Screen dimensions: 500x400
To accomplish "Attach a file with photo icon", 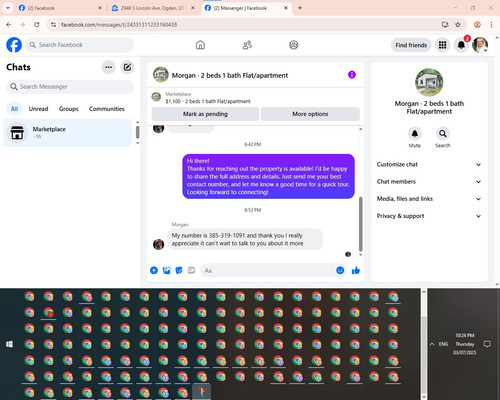I will point(166,270).
